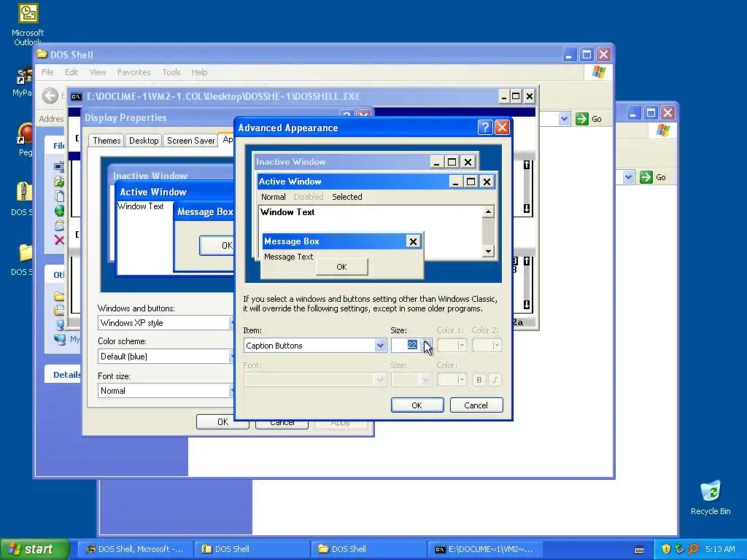Click the preview Message Box OK button
Image resolution: width=747 pixels, height=560 pixels.
click(341, 267)
